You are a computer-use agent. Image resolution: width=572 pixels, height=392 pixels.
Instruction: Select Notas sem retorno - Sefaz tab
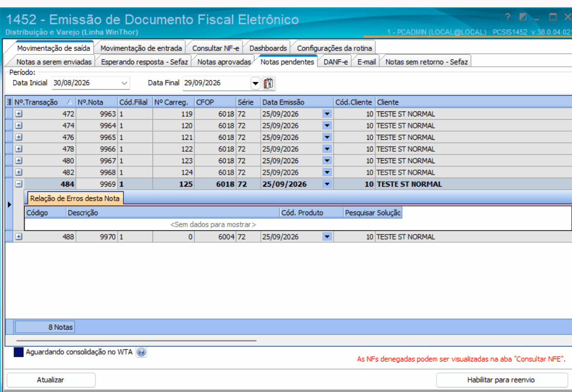click(x=426, y=62)
